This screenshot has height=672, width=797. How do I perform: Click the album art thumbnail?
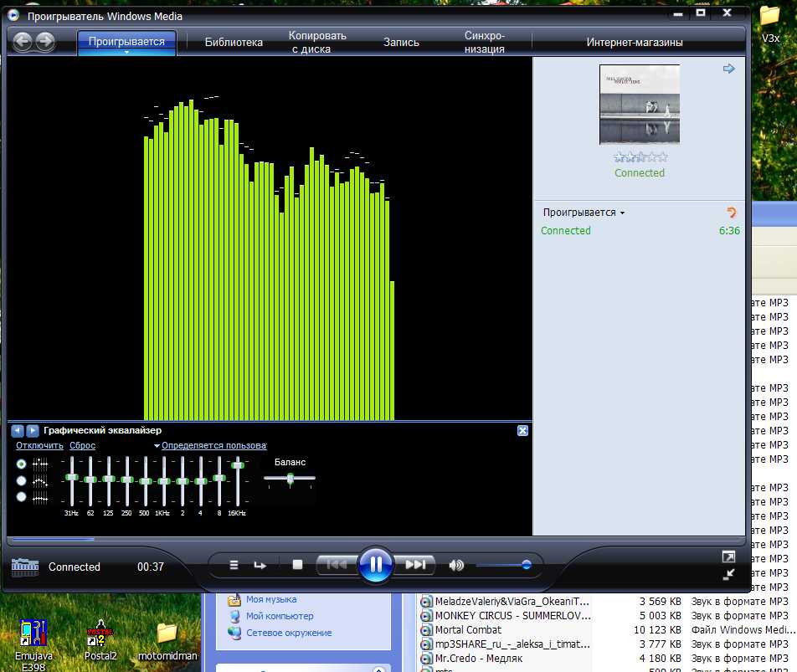click(640, 105)
